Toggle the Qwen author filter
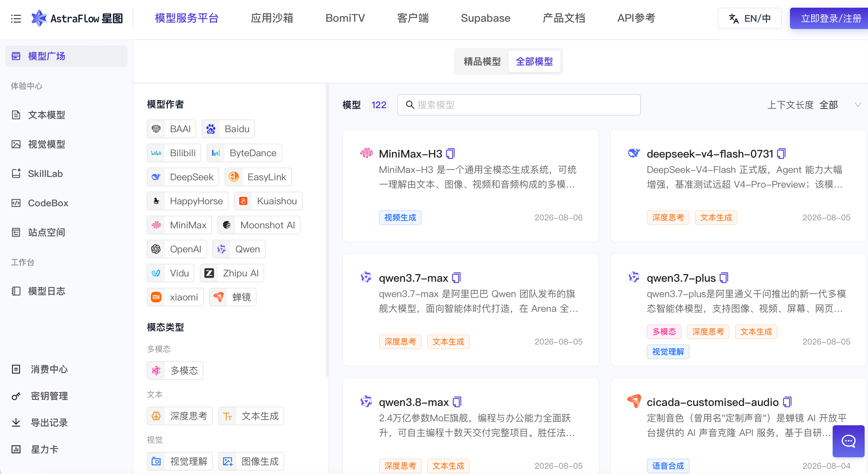This screenshot has width=868, height=474. click(239, 249)
